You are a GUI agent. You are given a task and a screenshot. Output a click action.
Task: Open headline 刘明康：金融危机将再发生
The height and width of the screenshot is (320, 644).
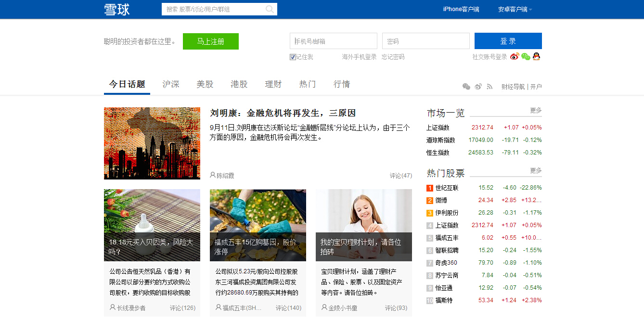(283, 113)
